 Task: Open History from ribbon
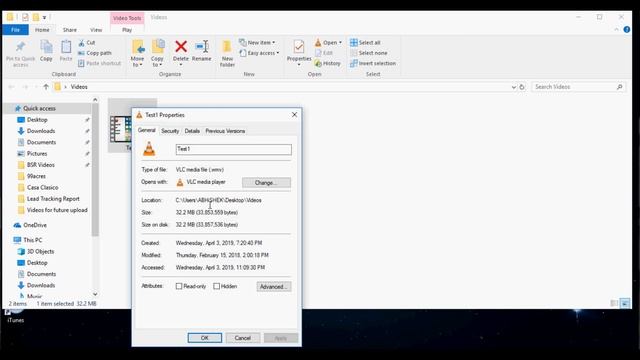(x=327, y=63)
